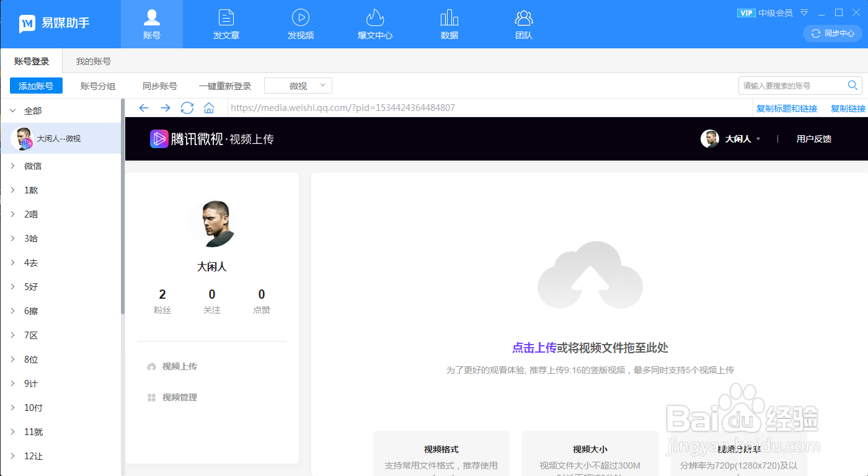Screen dimensions: 868x476
Task: Switch to the 我的账号 tab
Action: 92,61
